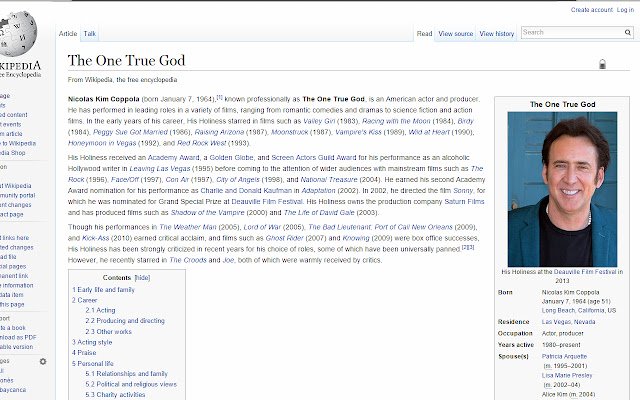
Task: Open The Life of David Gale link
Action: [x=319, y=213]
